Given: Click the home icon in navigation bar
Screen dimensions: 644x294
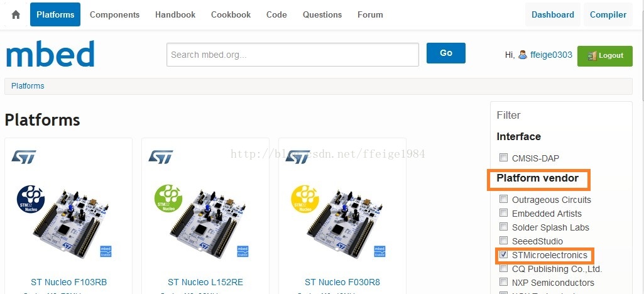Looking at the screenshot, I should [16, 15].
